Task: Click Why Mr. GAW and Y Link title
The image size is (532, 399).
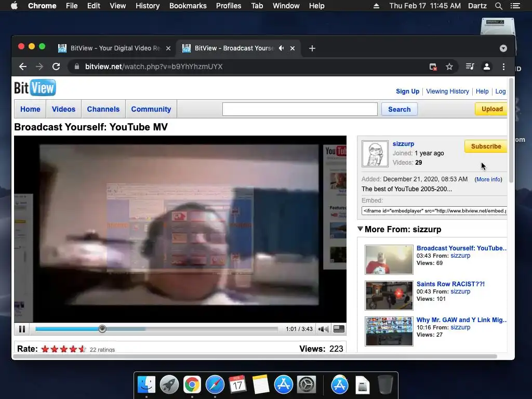Action: 461,320
